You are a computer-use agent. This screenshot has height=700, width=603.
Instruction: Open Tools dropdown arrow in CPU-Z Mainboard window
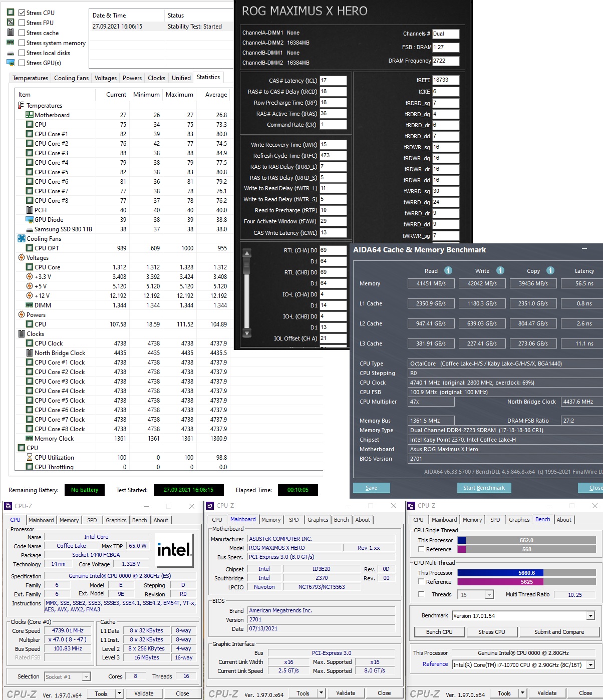pos(321,693)
